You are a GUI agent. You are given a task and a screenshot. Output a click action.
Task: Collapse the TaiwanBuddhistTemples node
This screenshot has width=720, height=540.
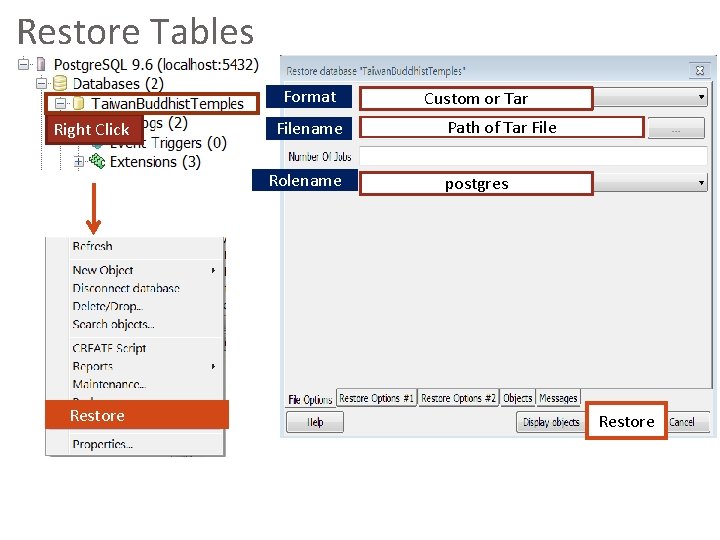click(60, 104)
